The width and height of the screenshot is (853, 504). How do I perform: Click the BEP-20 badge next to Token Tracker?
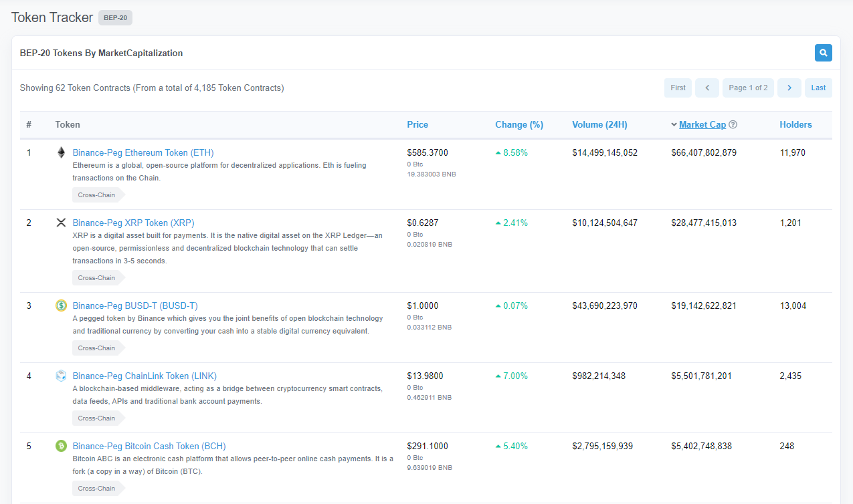[115, 17]
